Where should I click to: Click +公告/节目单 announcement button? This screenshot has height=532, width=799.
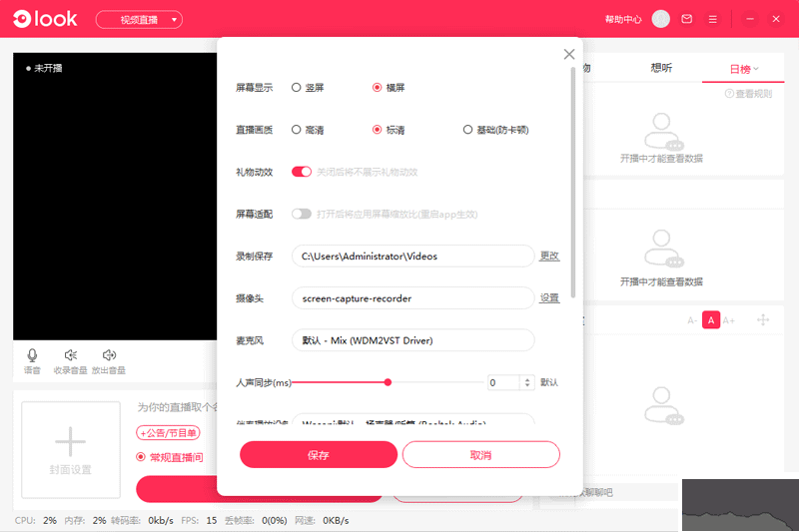[168, 433]
